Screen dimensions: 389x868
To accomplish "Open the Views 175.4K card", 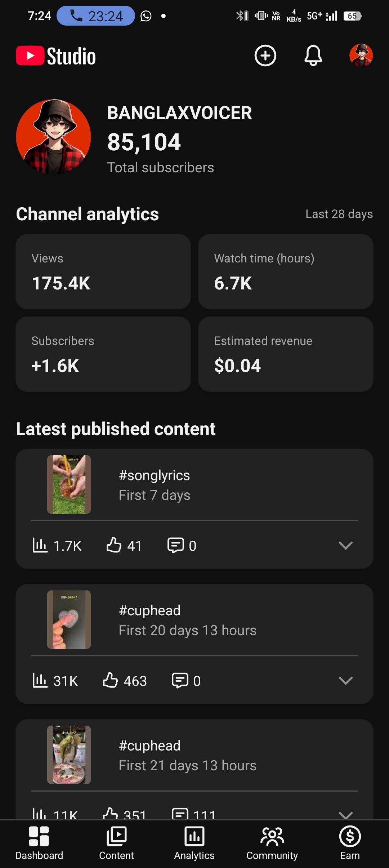I will pos(103,272).
